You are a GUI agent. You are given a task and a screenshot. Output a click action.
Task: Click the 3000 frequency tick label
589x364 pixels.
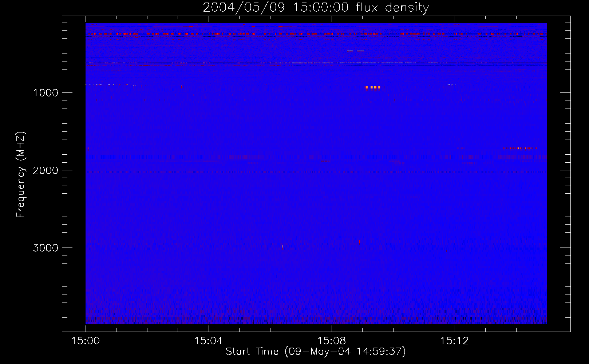tap(46, 248)
